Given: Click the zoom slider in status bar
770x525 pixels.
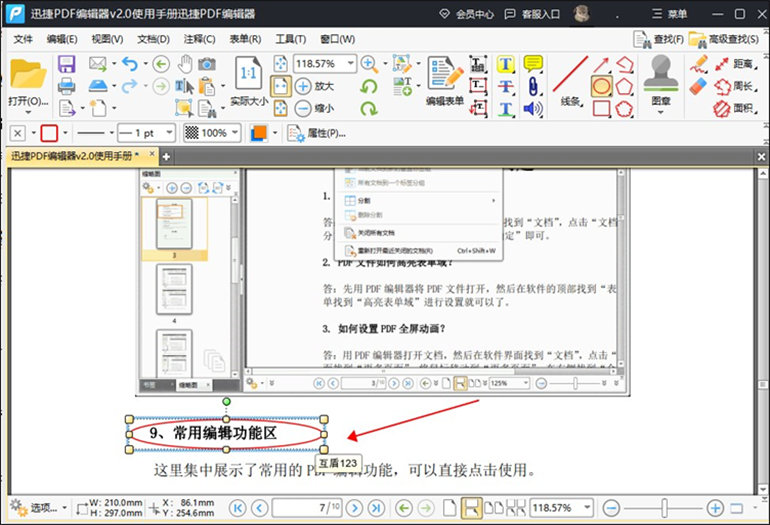Looking at the screenshot, I should tap(663, 508).
